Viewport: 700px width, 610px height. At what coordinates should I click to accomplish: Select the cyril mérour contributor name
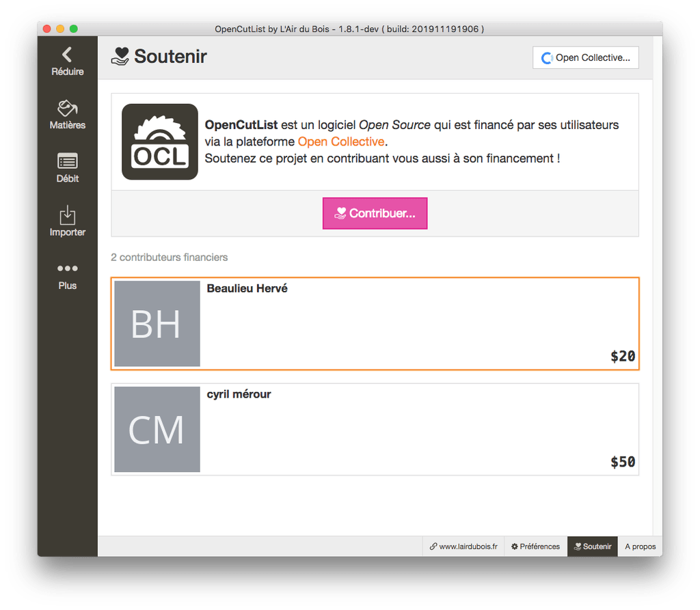pyautogui.click(x=239, y=394)
